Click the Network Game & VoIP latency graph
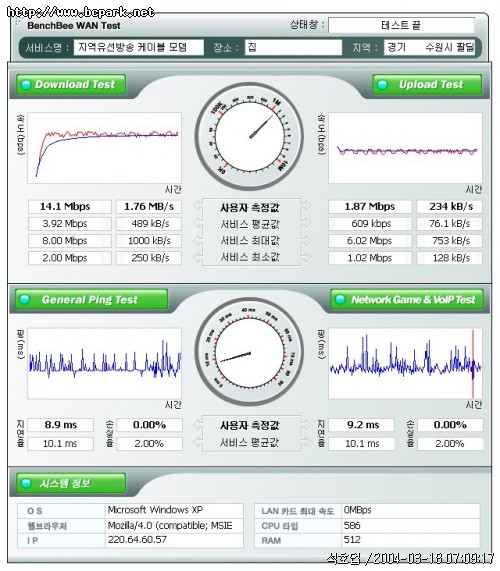The height and width of the screenshot is (571, 500). tap(405, 363)
